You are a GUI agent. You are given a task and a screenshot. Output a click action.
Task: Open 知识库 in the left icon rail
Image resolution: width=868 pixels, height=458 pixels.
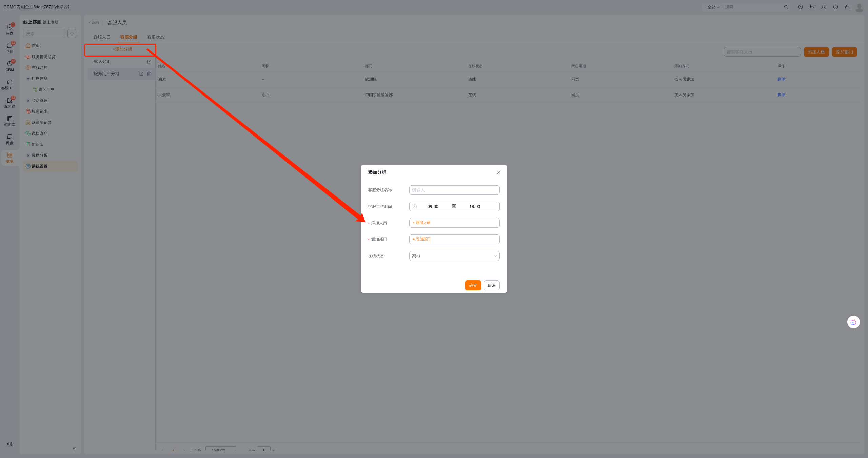[x=9, y=121]
